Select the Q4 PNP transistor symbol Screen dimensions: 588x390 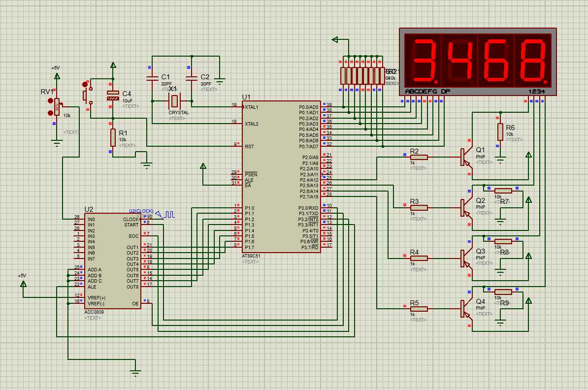466,309
